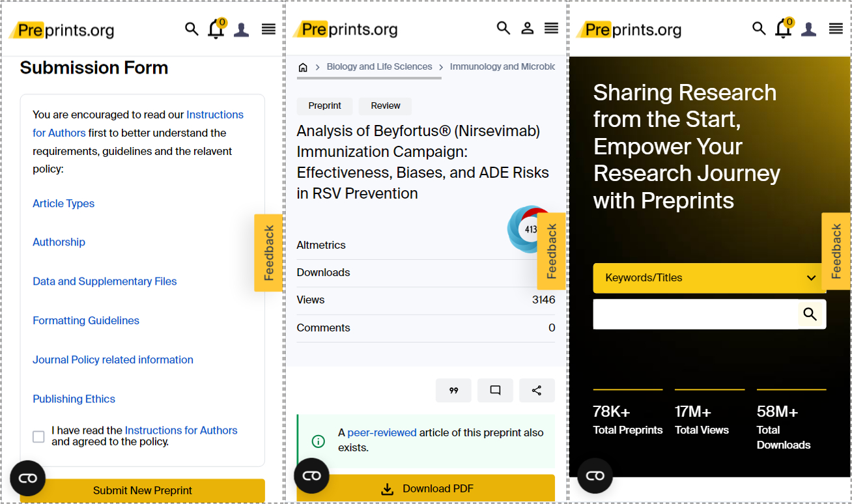Click Preprints.org logo in homepage panel
Image resolution: width=852 pixels, height=504 pixels.
pos(629,30)
